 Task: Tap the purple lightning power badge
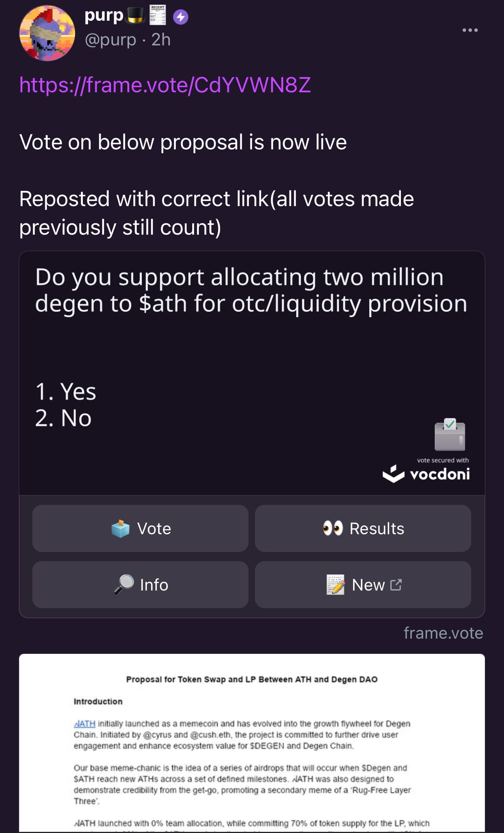click(181, 17)
